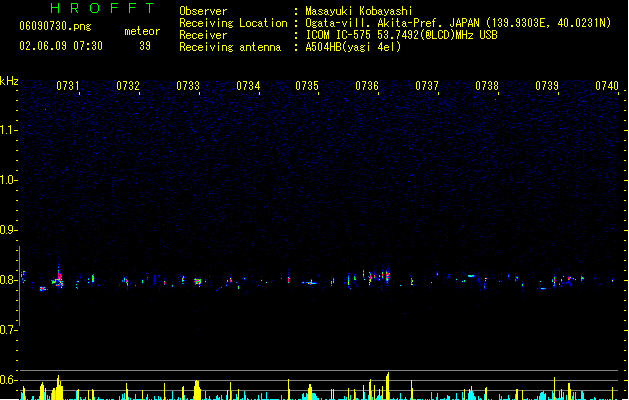Click the 0732 time marker
Image resolution: width=629 pixels, height=400 pixels.
(x=128, y=86)
